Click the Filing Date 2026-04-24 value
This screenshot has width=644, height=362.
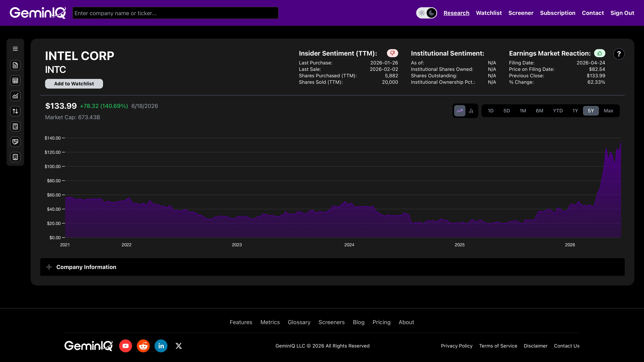point(591,63)
